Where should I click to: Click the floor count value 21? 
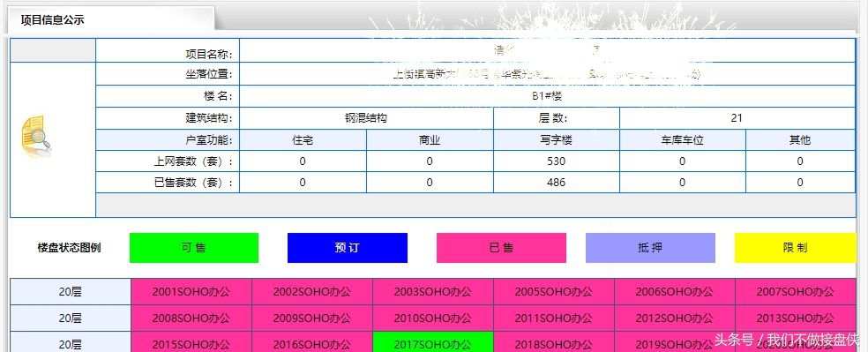point(737,118)
